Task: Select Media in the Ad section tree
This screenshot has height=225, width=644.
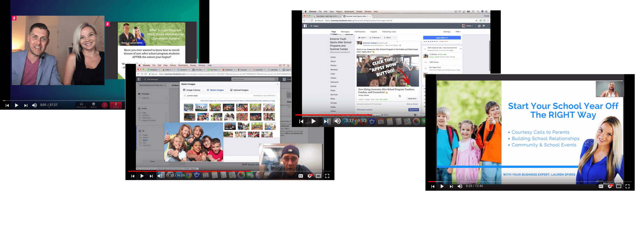Action: click(x=145, y=140)
